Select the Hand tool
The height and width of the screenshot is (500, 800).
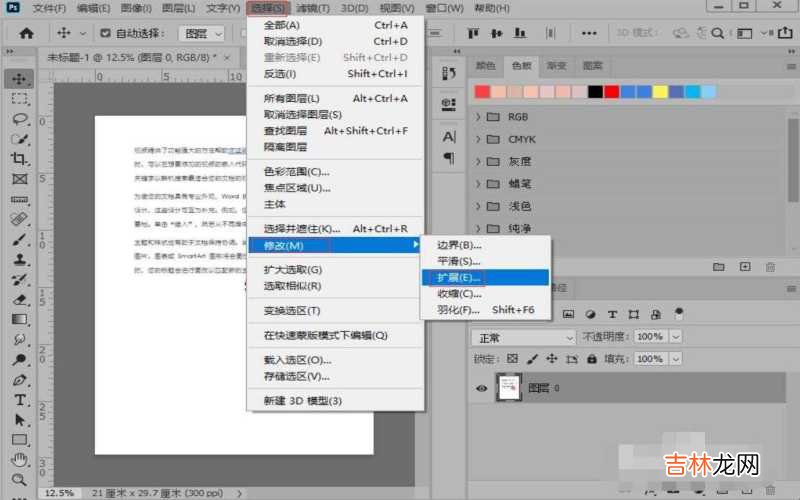[19, 460]
